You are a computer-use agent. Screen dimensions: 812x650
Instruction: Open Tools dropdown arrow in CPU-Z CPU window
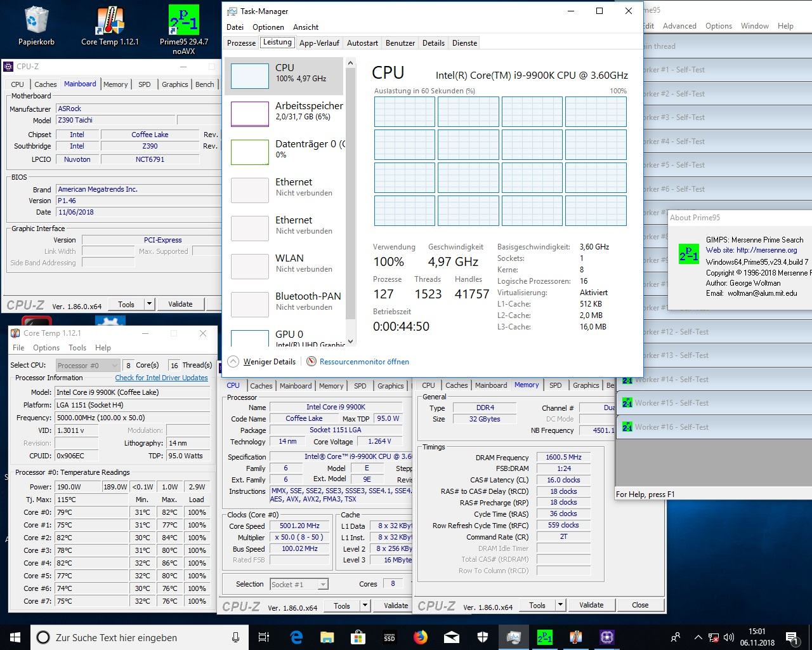(x=365, y=606)
